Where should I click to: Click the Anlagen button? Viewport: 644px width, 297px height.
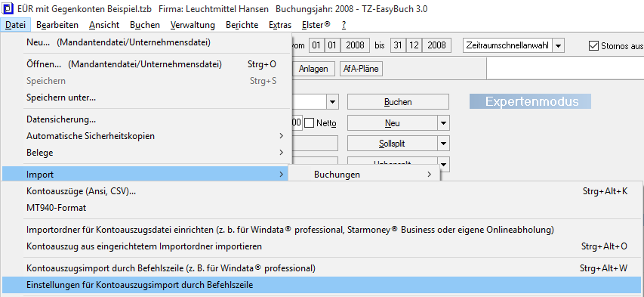(x=313, y=69)
